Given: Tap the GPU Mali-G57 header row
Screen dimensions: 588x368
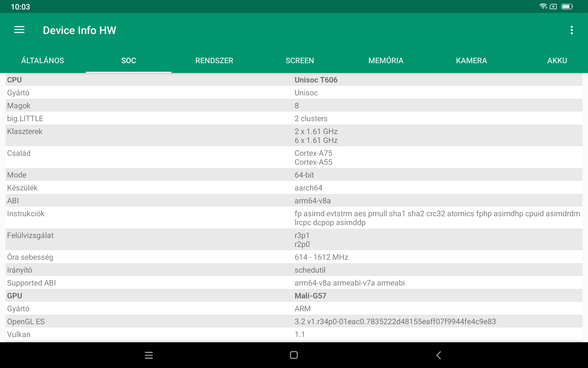Looking at the screenshot, I should tap(294, 296).
